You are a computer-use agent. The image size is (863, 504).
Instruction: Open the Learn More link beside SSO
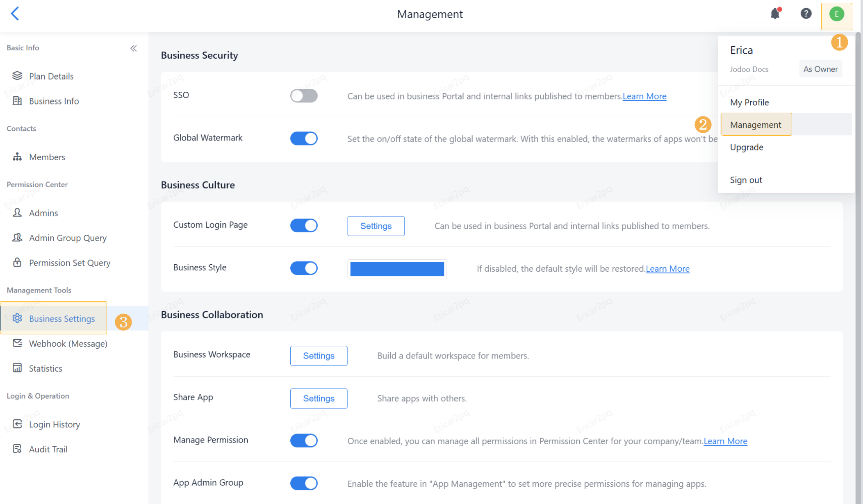[644, 96]
